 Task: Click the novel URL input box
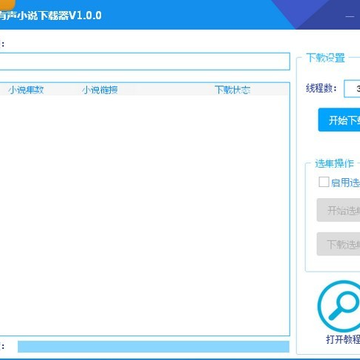(145, 61)
